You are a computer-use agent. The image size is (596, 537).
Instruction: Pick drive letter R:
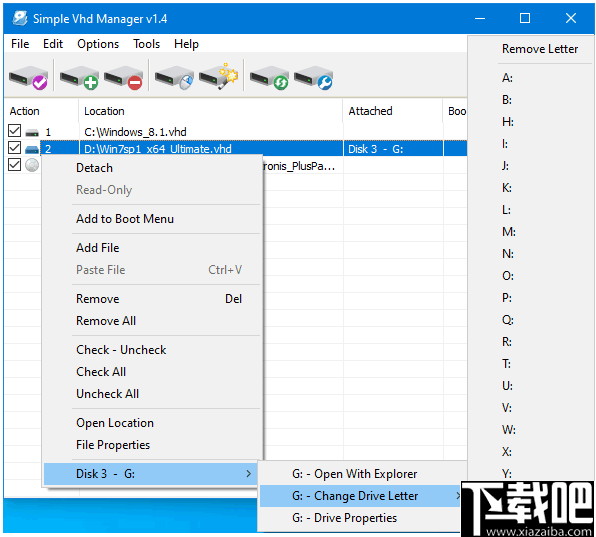click(532, 342)
